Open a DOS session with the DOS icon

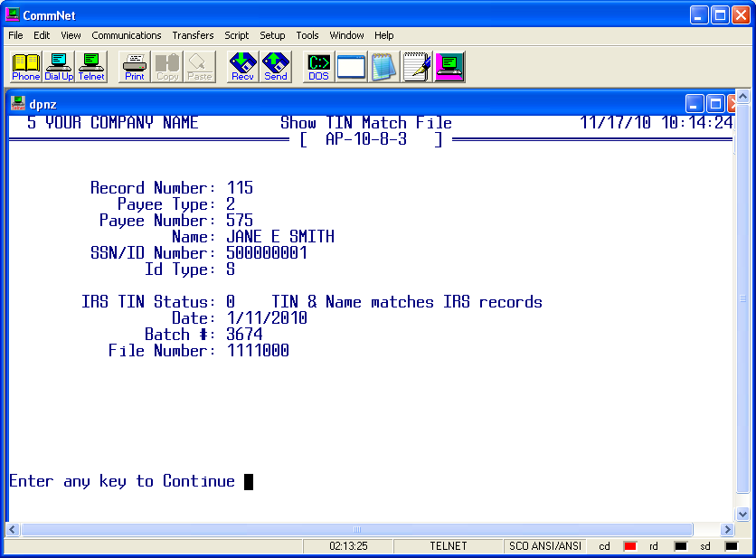318,65
